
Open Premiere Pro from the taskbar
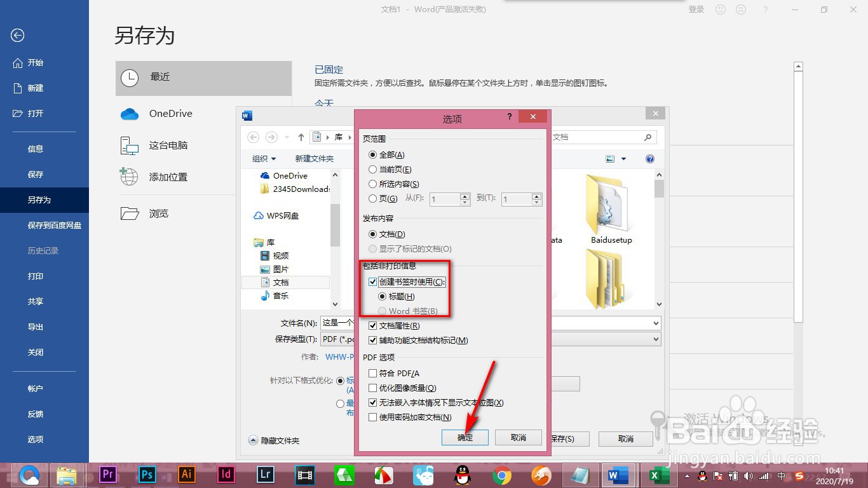[108, 474]
